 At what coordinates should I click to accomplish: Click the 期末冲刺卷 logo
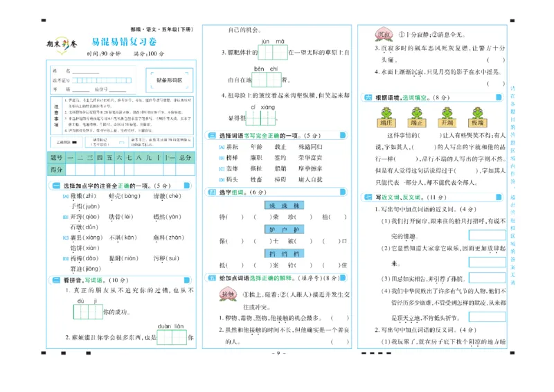62,45
